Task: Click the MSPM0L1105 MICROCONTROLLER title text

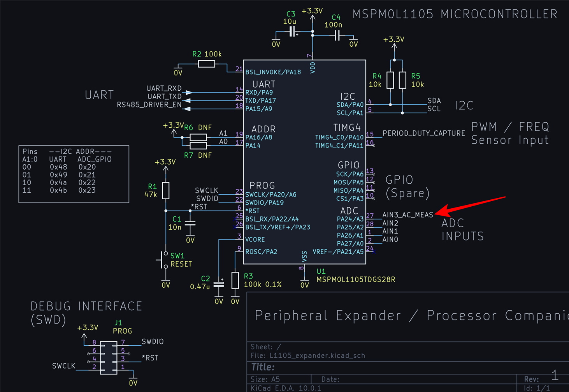Action: [455, 14]
